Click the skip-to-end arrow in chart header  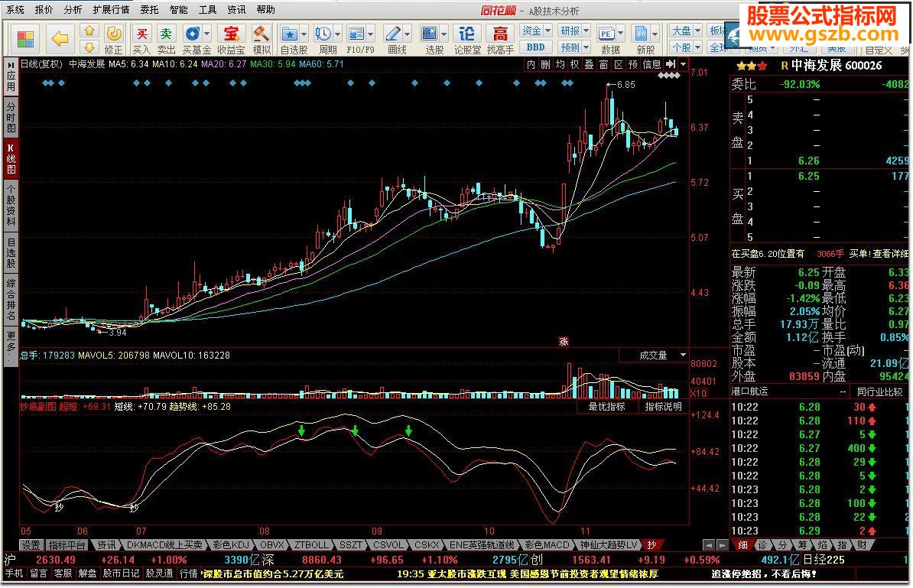pos(671,64)
